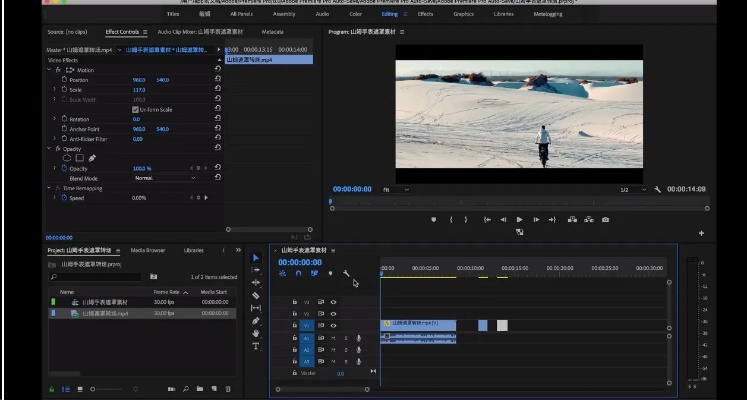The image size is (747, 400).
Task: Open the Blend Mode dropdown
Action: click(165, 177)
